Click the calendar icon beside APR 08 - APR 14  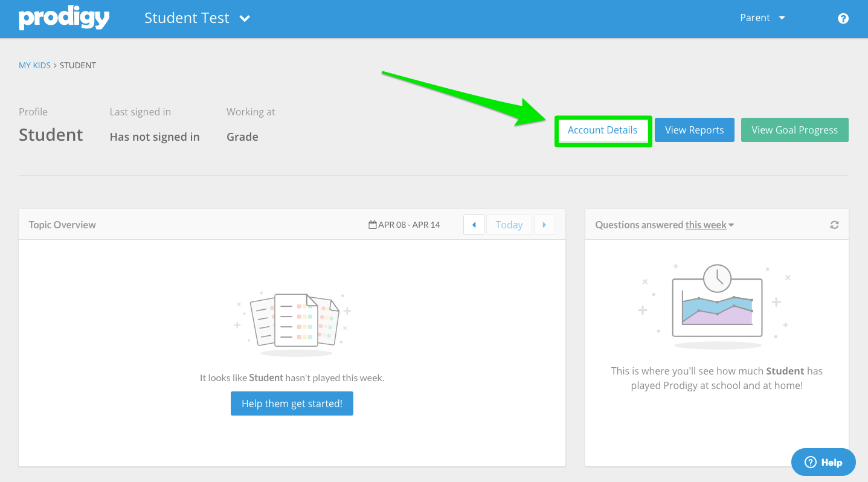pos(373,225)
